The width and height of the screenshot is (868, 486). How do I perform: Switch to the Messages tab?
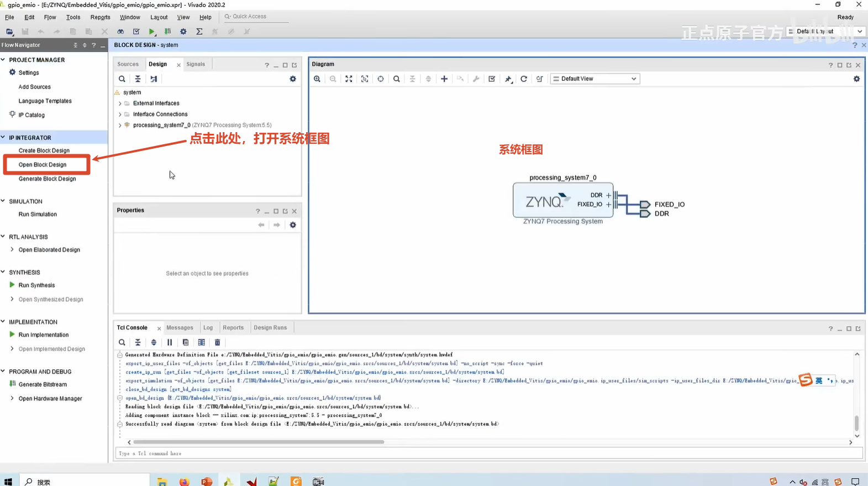coord(180,328)
